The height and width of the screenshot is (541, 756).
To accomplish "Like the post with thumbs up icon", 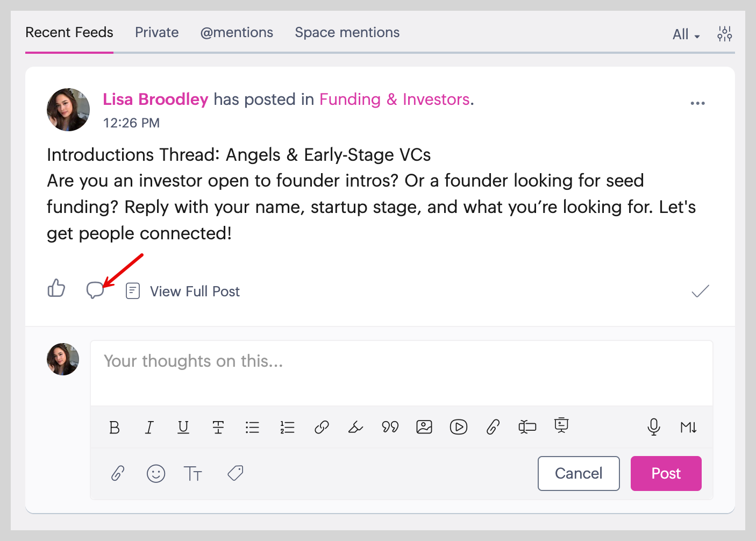I will click(x=56, y=289).
